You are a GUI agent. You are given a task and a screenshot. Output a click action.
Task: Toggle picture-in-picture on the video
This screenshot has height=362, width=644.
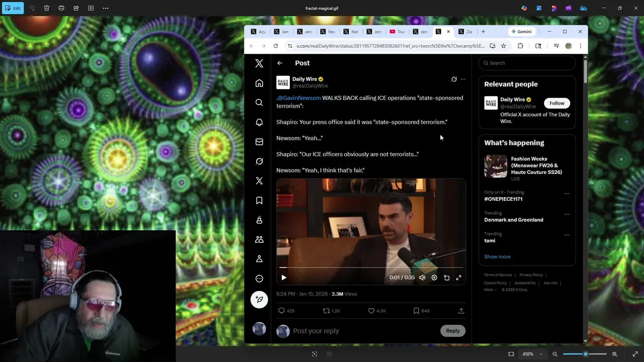(446, 278)
